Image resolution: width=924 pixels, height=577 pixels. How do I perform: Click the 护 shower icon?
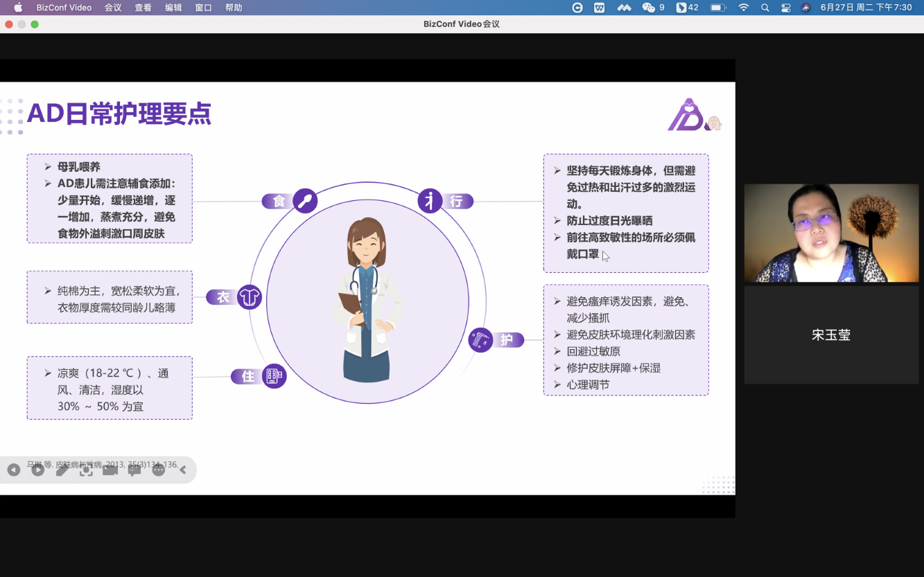(480, 340)
